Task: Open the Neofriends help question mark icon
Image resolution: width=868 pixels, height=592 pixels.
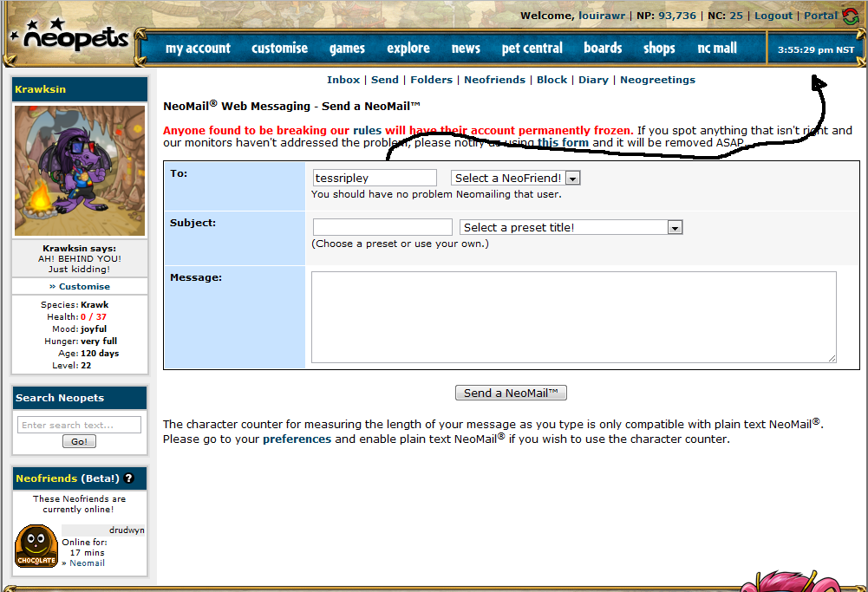Action: coord(129,478)
